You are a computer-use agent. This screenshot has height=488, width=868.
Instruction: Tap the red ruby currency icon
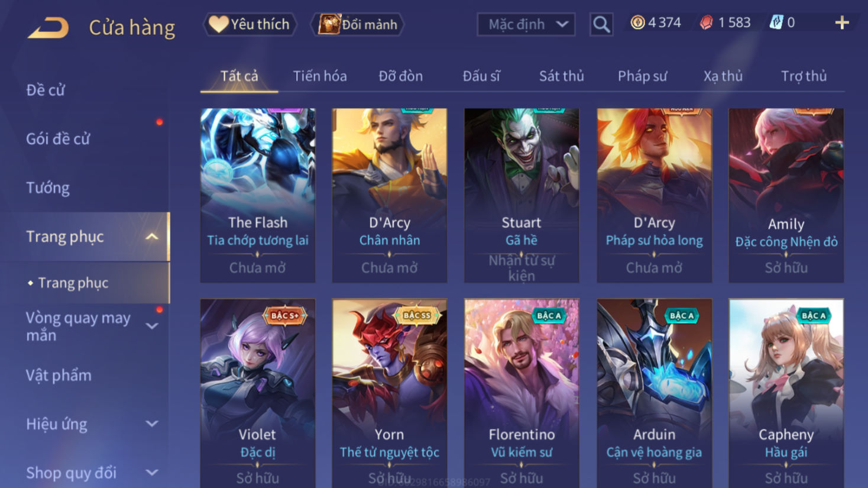click(x=707, y=23)
